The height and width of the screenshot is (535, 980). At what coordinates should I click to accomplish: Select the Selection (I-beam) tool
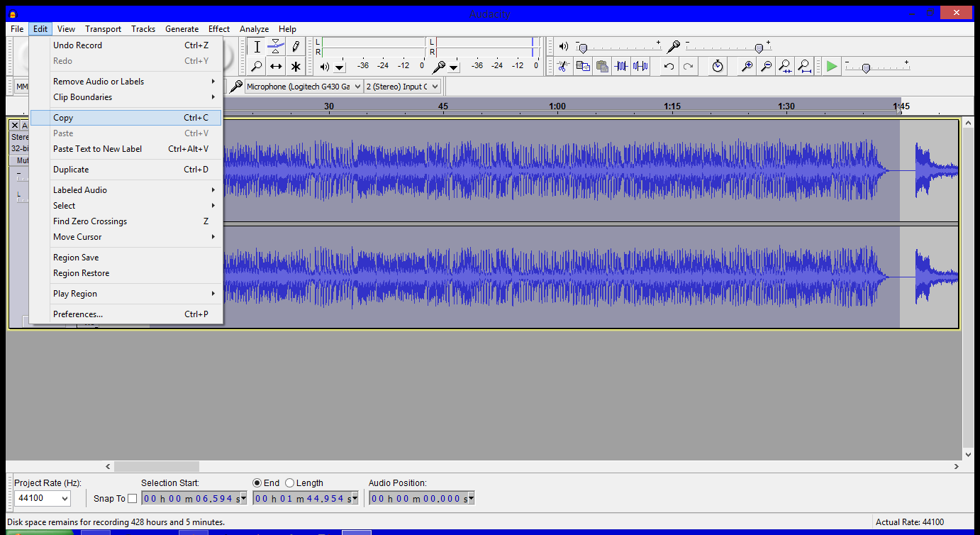pyautogui.click(x=257, y=47)
